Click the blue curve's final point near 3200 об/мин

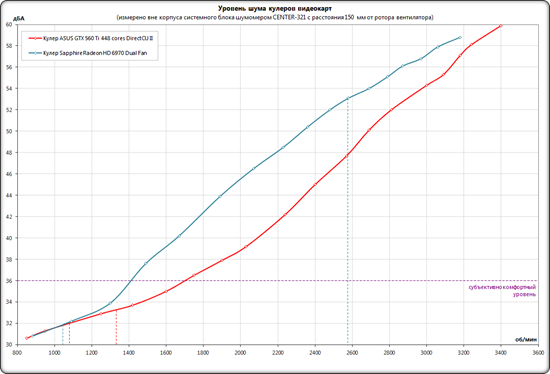pos(460,37)
